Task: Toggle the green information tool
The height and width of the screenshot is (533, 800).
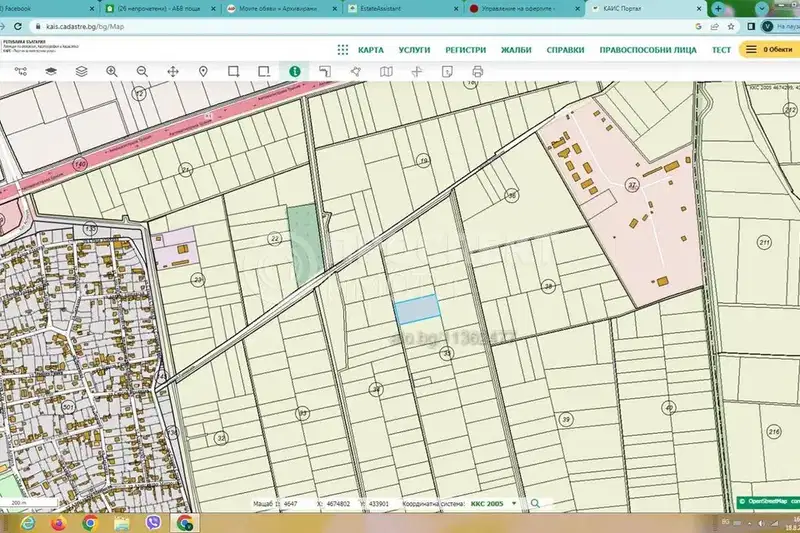Action: point(294,71)
